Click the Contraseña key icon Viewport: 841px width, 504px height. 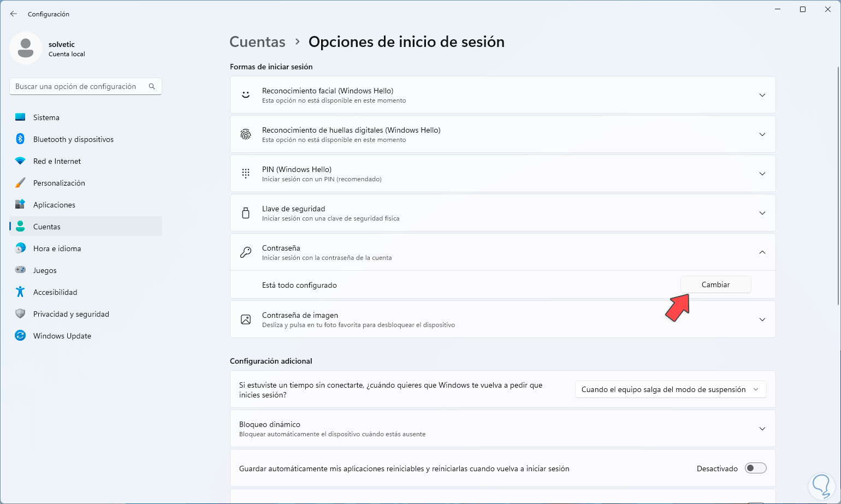pyautogui.click(x=246, y=252)
